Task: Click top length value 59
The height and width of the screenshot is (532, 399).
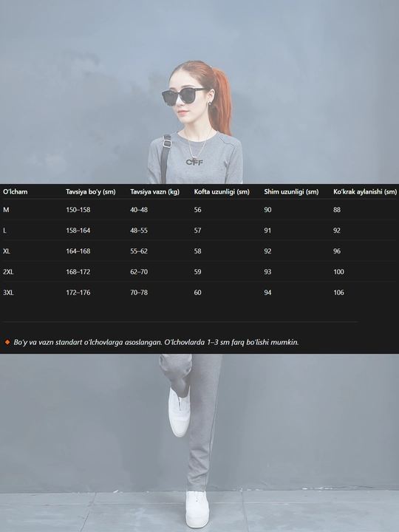Action: [197, 272]
